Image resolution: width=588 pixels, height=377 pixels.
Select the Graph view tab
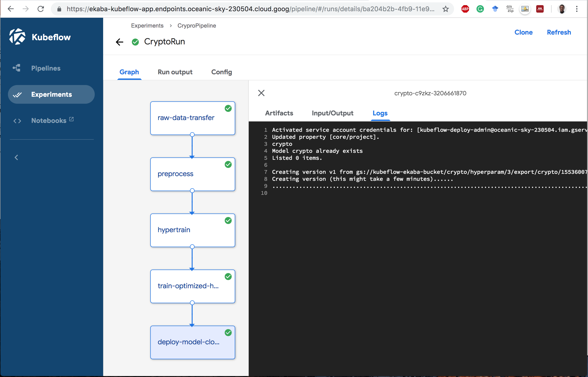coord(129,72)
